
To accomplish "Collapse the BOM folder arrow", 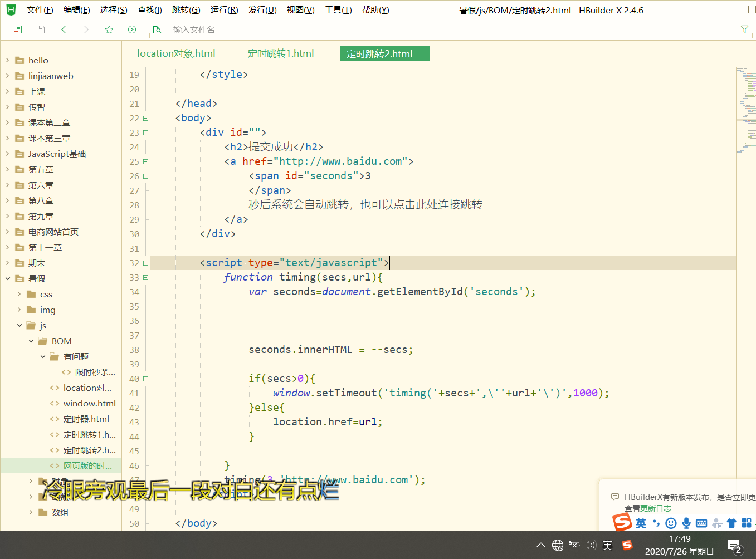I will [31, 341].
